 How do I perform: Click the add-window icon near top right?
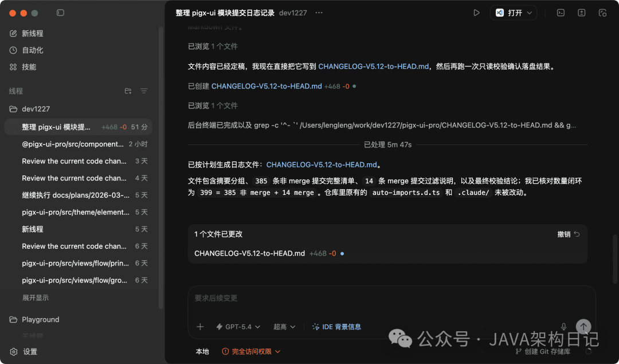coord(582,12)
